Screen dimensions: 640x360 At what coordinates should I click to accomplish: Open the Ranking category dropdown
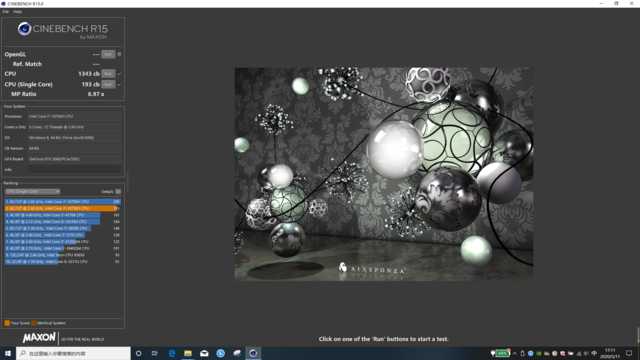point(32,191)
